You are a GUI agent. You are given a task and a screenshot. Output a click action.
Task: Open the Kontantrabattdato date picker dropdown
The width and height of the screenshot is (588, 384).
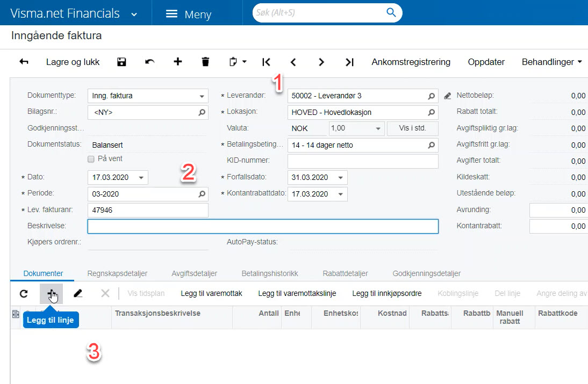tap(341, 194)
